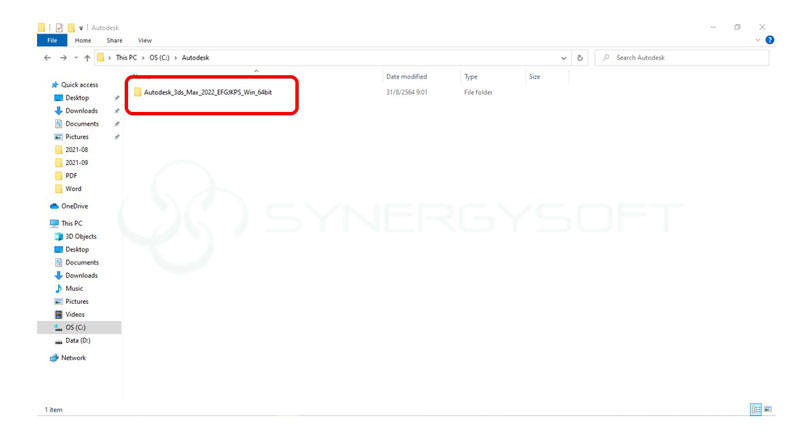
Task: Click the Search Autodesk box
Action: pyautogui.click(x=690, y=58)
